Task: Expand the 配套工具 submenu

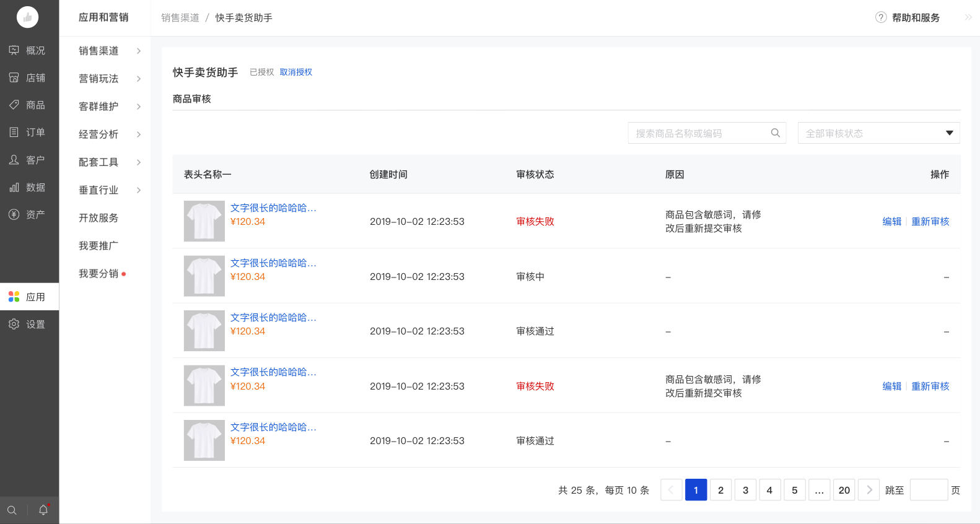Action: (x=139, y=162)
